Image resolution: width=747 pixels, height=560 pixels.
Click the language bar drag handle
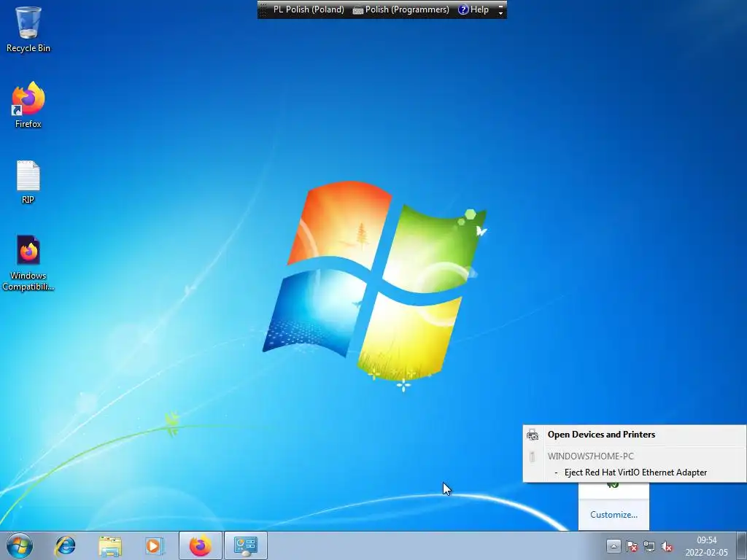click(x=263, y=9)
